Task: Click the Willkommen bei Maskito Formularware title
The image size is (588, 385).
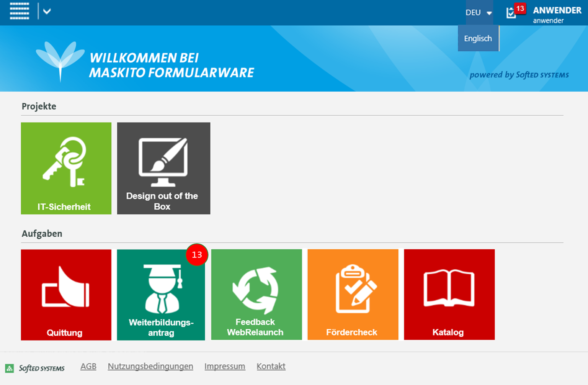Action: 171,65
